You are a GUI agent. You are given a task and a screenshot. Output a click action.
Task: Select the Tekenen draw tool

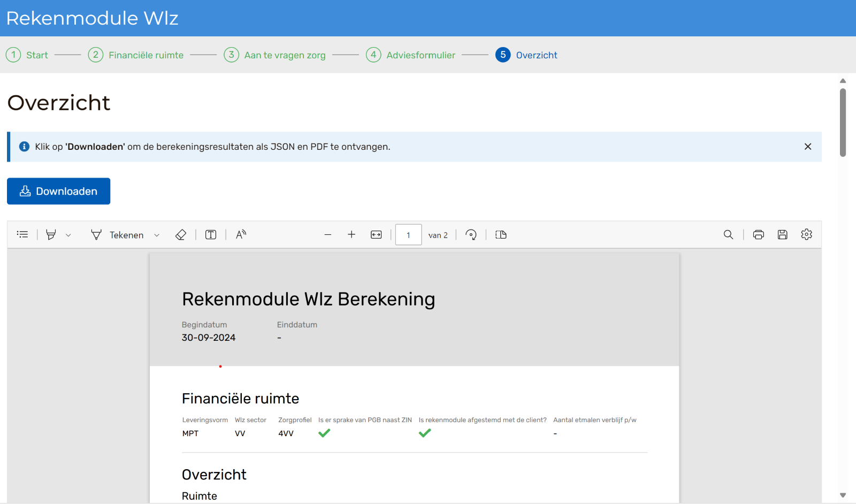coord(117,235)
